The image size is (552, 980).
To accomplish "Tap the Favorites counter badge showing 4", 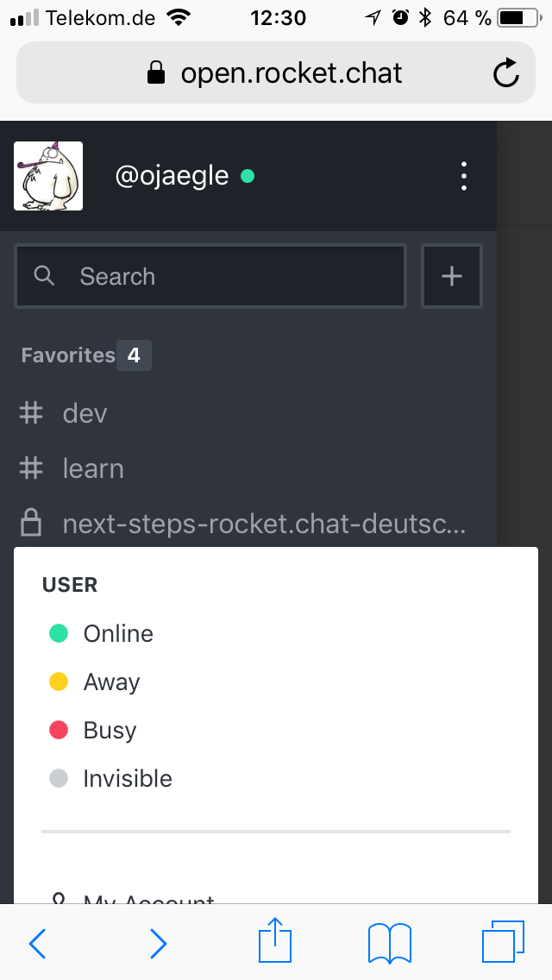I will [134, 355].
